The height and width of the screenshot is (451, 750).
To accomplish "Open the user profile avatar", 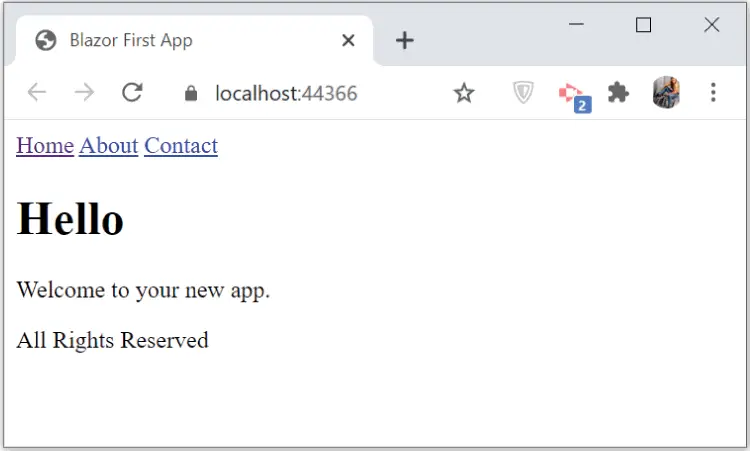I will click(666, 92).
